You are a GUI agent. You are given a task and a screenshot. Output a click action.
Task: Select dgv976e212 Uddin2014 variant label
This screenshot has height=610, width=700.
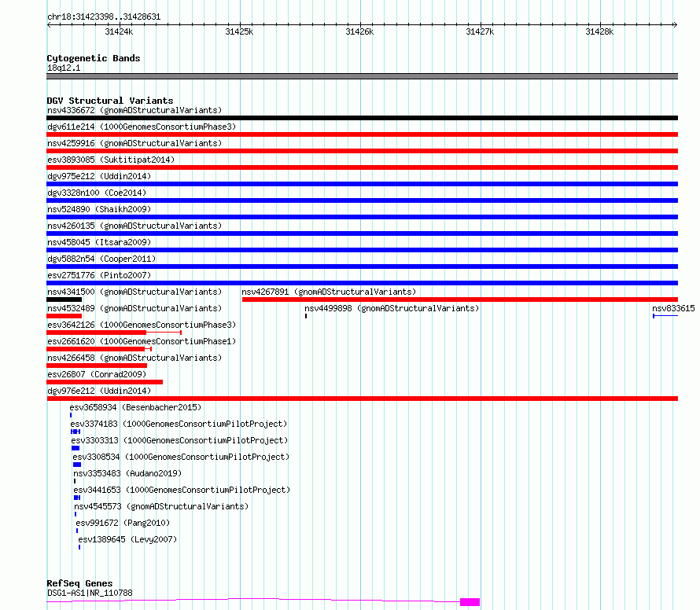tap(99, 391)
